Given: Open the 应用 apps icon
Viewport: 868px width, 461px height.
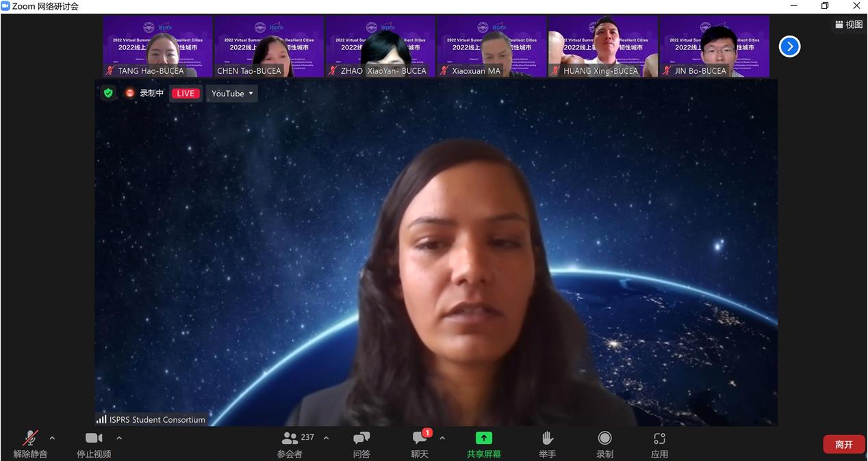Looking at the screenshot, I should click(659, 443).
